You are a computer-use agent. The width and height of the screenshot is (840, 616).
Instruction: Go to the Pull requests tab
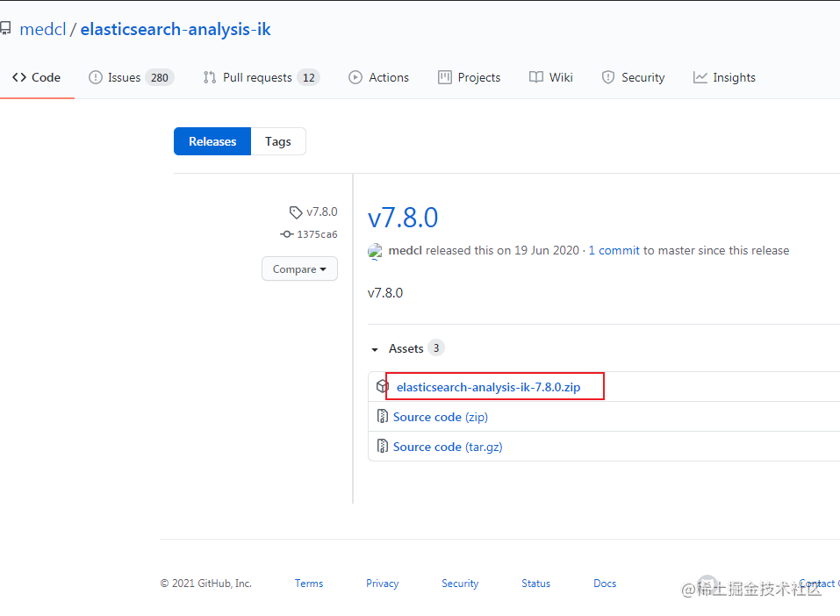262,77
